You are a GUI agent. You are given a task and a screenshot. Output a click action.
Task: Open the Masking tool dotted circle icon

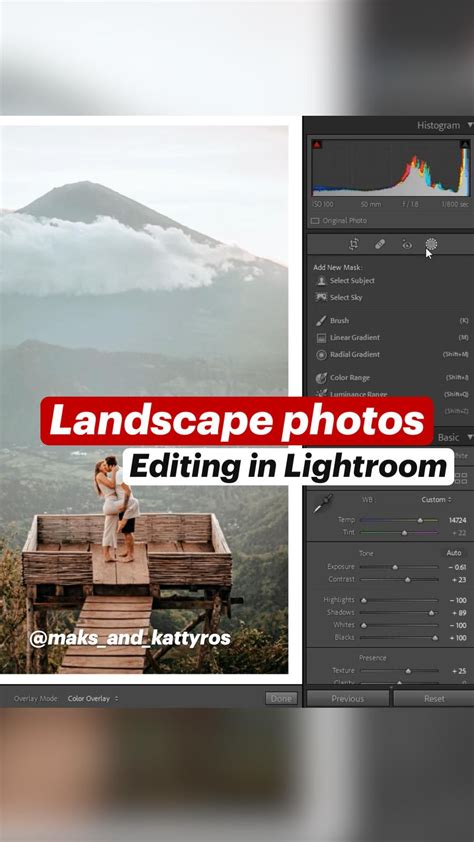pyautogui.click(x=431, y=244)
